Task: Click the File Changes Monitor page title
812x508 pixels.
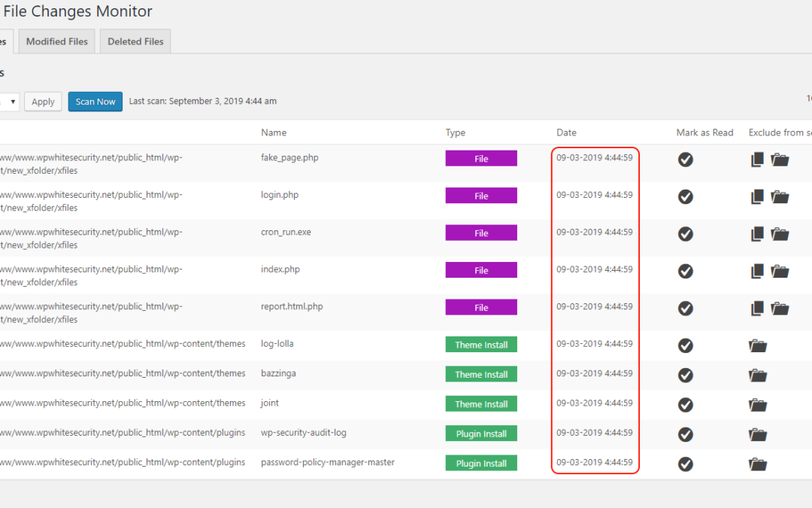Action: click(77, 11)
